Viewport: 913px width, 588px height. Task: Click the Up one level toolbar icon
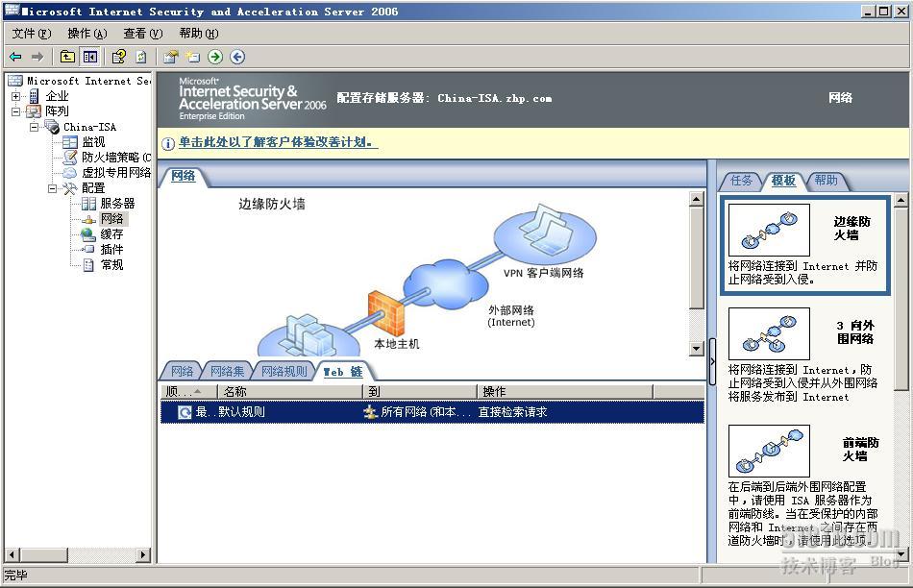(x=67, y=57)
